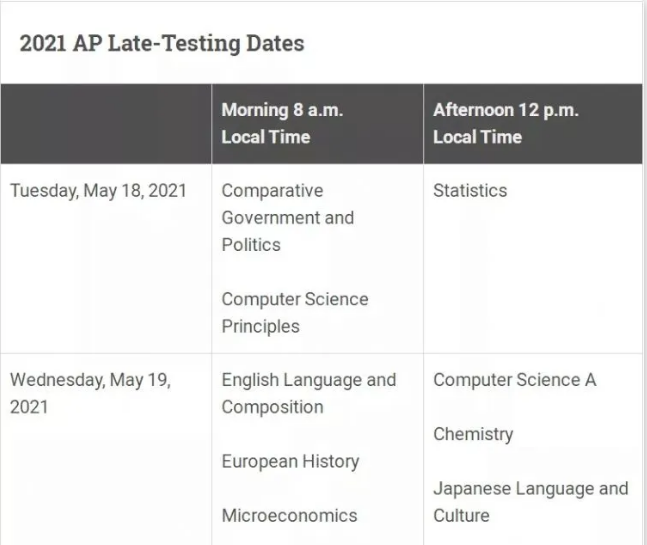The height and width of the screenshot is (545, 647).
Task: Select Computer Science Principles exam entry
Action: coord(295,312)
